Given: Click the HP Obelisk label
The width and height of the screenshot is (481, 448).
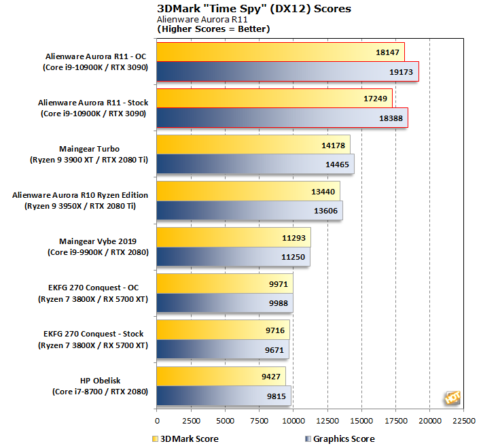Looking at the screenshot, I should point(101,381).
